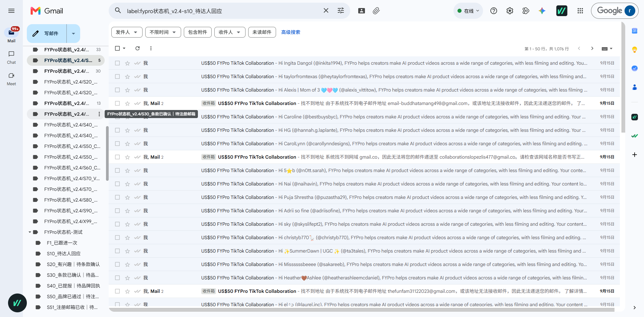Open the more options three-dot toolbar menu

tap(151, 48)
